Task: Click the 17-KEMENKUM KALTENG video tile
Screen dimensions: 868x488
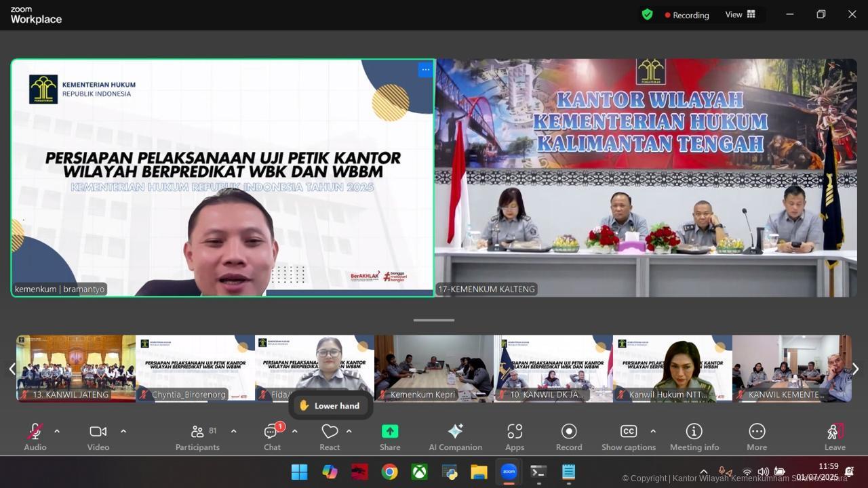Action: click(x=646, y=178)
